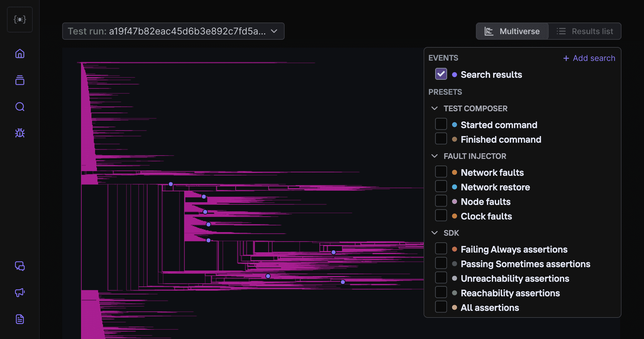
Task: Open announcements via megaphone icon
Action: pos(20,293)
